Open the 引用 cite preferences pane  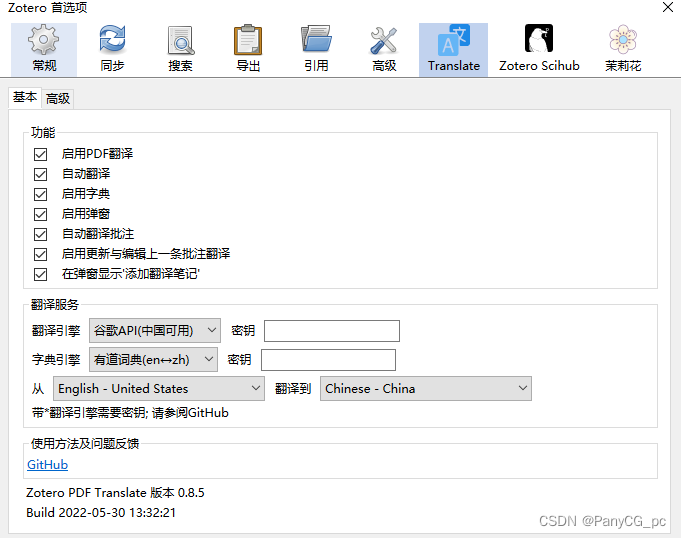coord(316,50)
